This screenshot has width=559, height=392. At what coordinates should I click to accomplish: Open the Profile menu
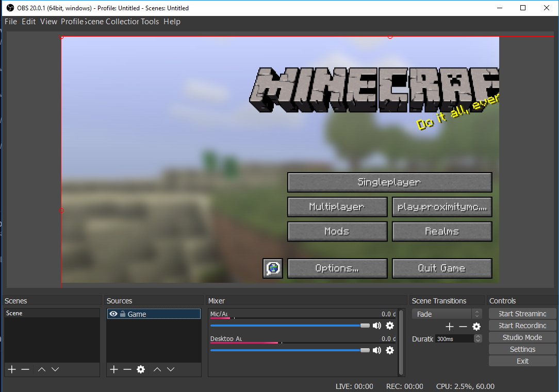72,22
